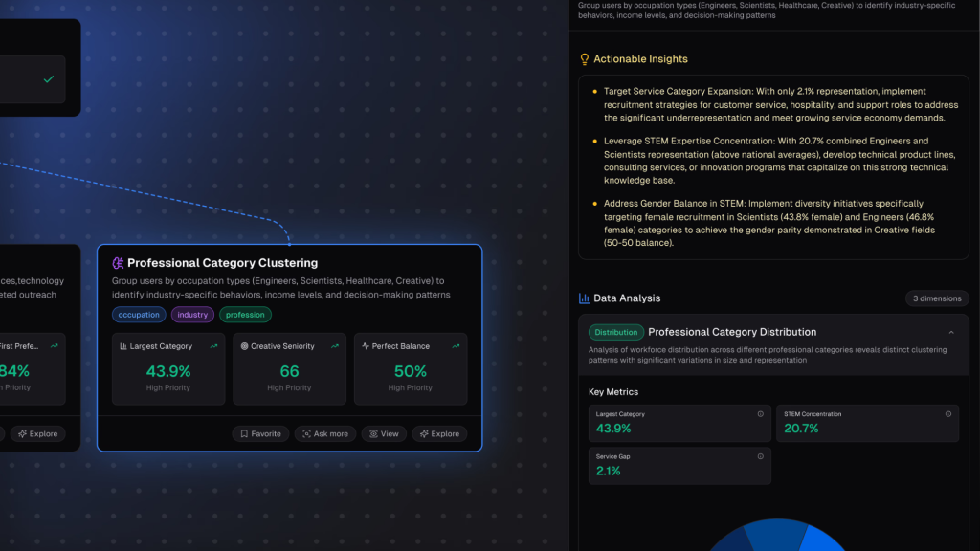
Task: Click the Data Analysis bar chart icon
Action: (584, 298)
